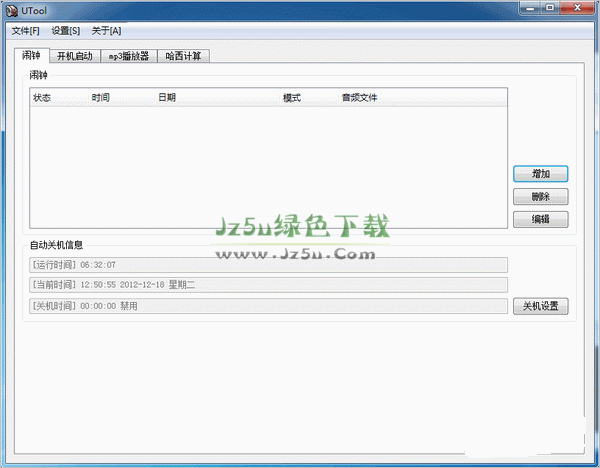This screenshot has height=468, width=600.
Task: Click the UTool app icon in title bar
Action: pos(12,11)
